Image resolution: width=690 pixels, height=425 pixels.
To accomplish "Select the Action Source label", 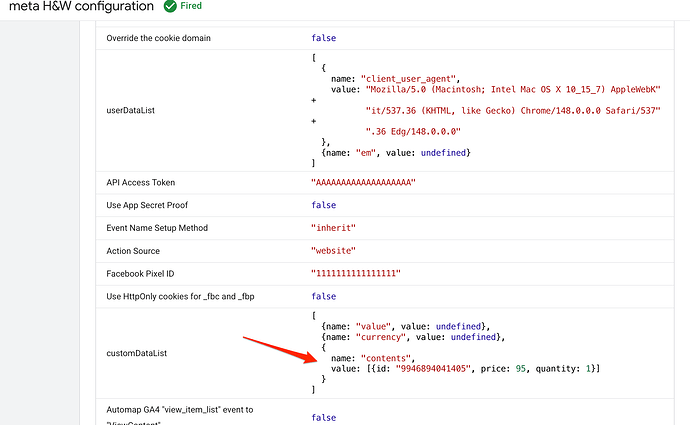I will tap(133, 251).
